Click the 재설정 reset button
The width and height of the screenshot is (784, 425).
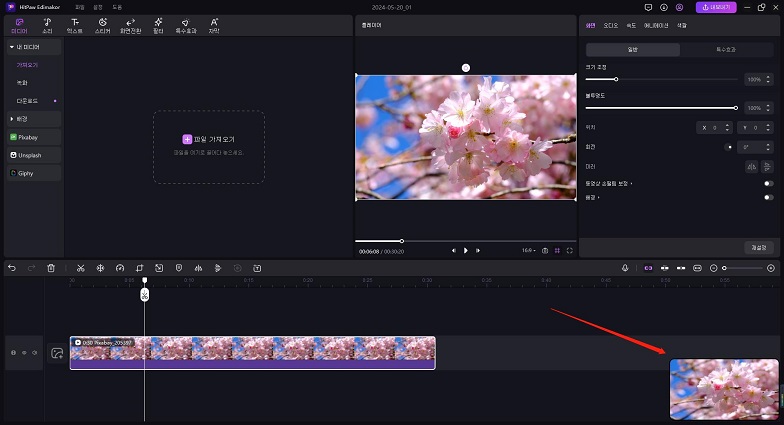758,247
